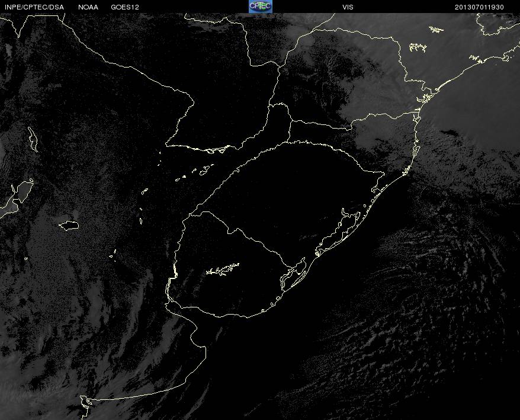Click the Lagoa Mirim outline near the coast

[293, 274]
